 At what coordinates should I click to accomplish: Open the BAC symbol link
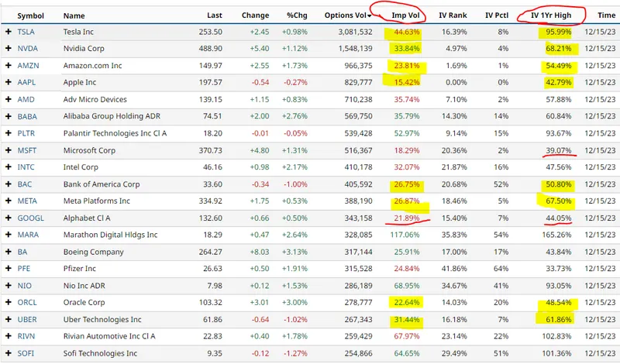25,184
